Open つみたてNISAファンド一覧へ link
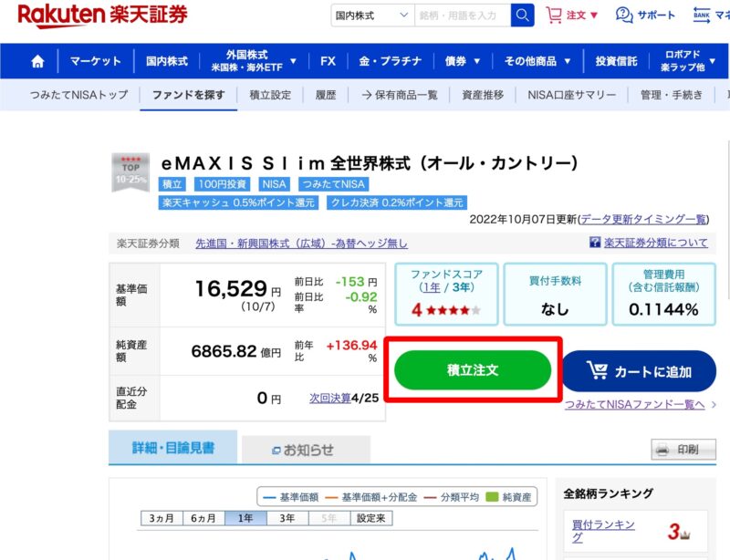Image resolution: width=730 pixels, height=560 pixels. 634,405
